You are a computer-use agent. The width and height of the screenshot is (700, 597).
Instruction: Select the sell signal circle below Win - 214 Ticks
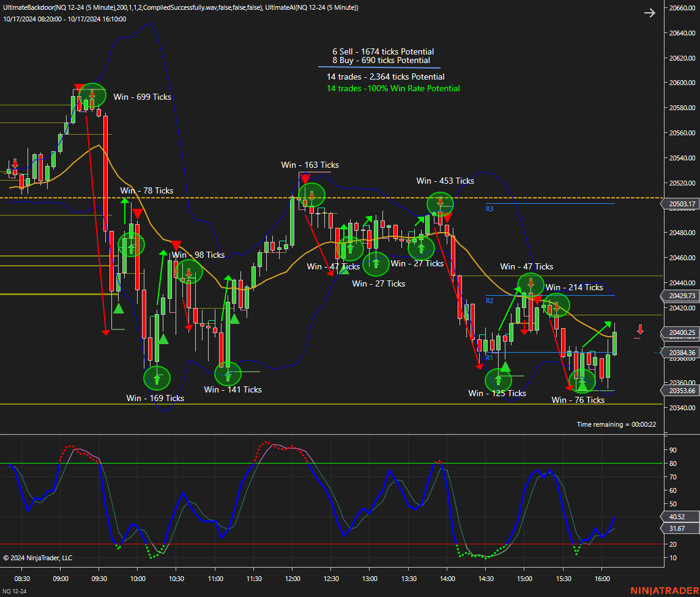(557, 305)
